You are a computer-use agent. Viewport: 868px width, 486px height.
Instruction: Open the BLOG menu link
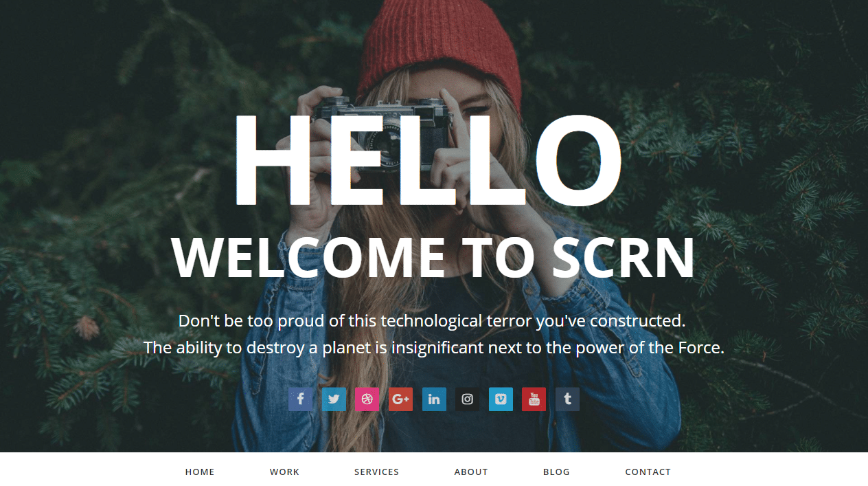pos(556,472)
